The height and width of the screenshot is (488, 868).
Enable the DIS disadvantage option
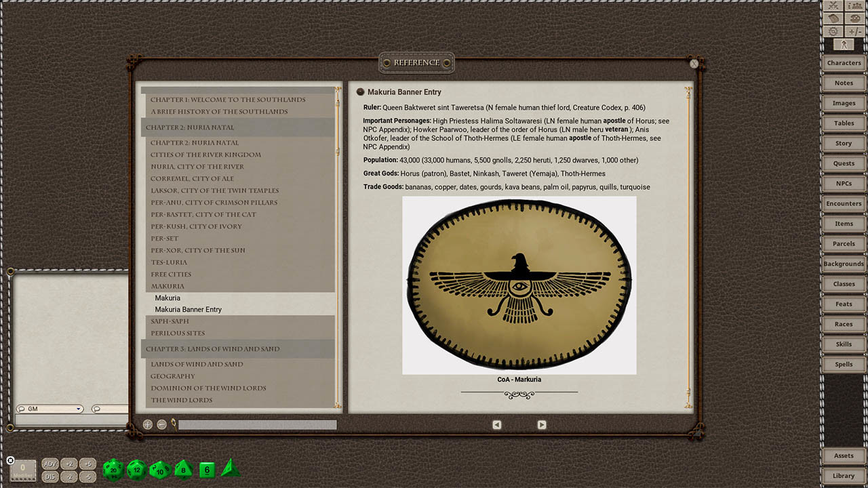click(50, 476)
